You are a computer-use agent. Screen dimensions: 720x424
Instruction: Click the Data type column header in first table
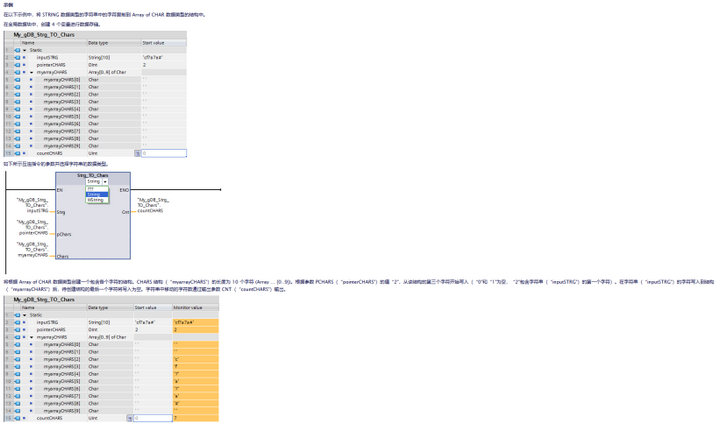tap(98, 43)
